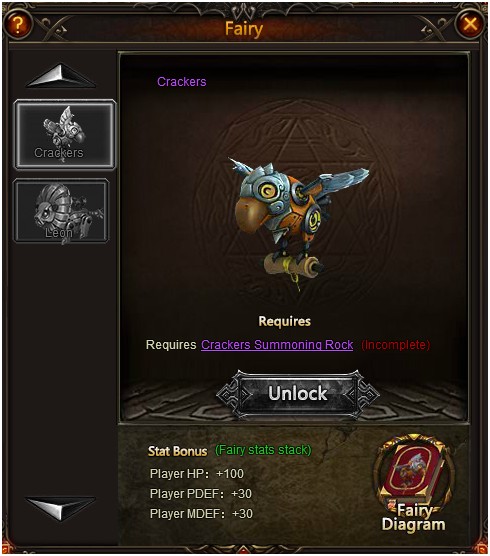The width and height of the screenshot is (490, 556).
Task: Click the Unlock button
Action: click(x=298, y=394)
